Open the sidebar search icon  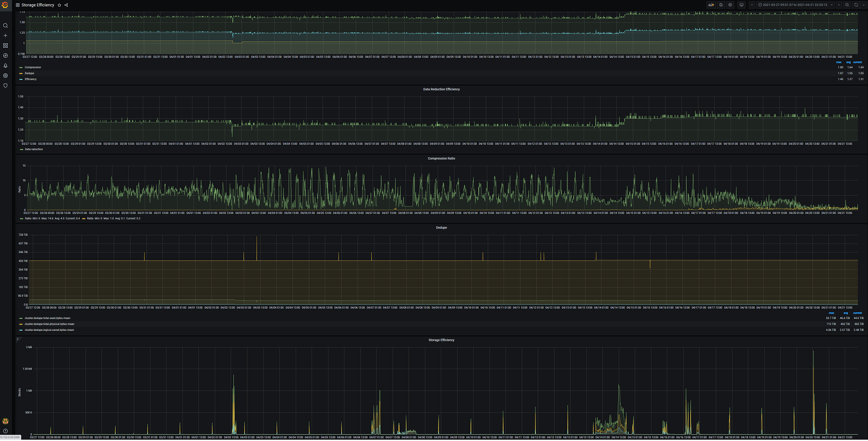pos(5,25)
